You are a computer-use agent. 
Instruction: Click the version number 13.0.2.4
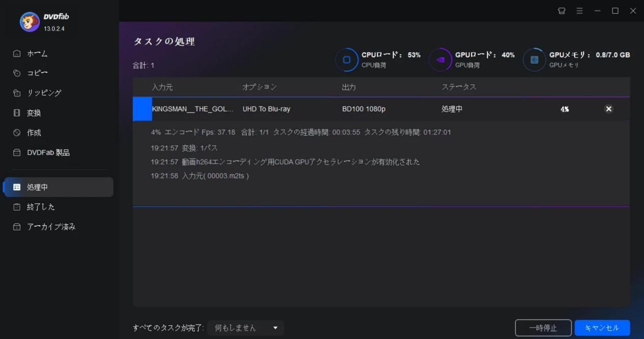(x=54, y=29)
